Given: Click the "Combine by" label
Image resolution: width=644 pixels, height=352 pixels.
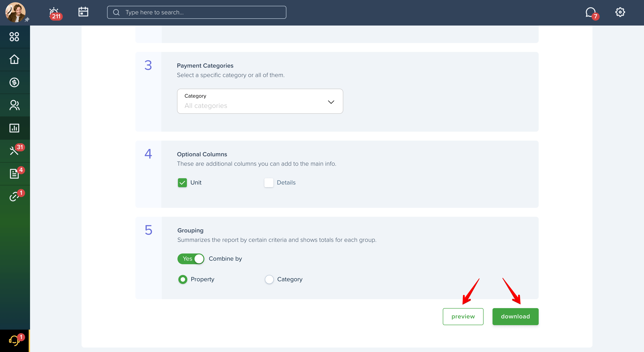Looking at the screenshot, I should coord(225,259).
